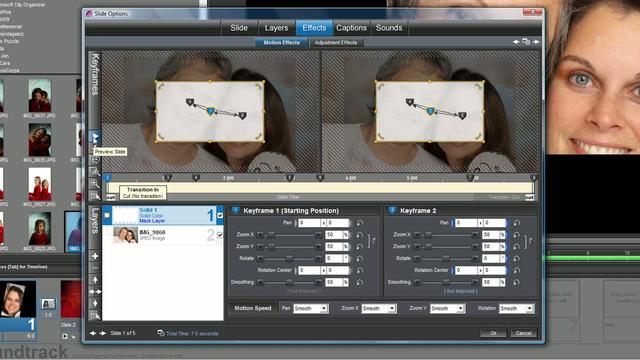Click the move layer down arrow

click(x=95, y=303)
